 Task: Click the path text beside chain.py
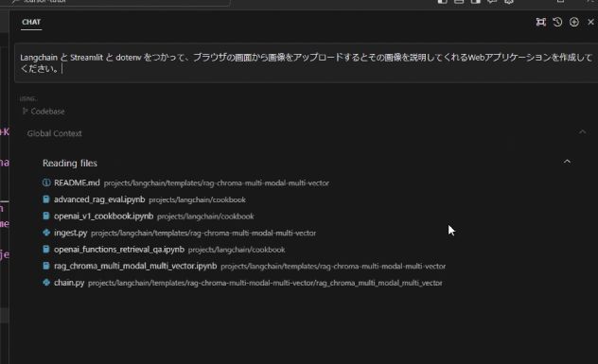265,284
